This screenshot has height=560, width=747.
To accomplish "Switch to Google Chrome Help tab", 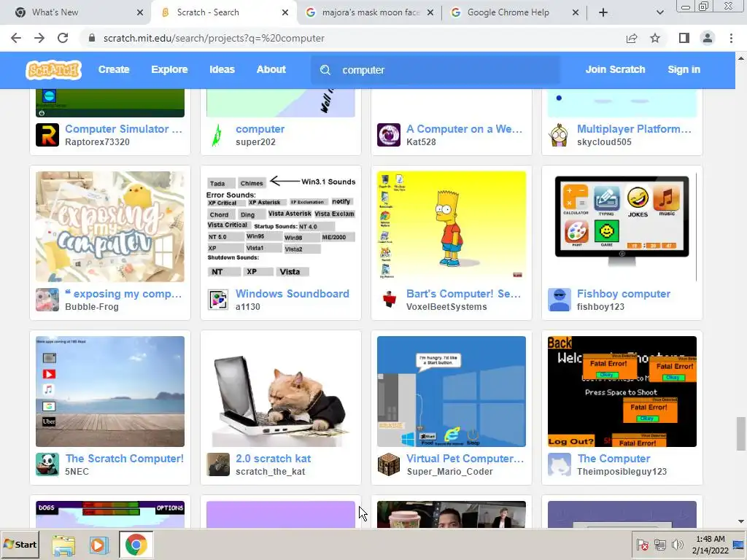I will [508, 12].
